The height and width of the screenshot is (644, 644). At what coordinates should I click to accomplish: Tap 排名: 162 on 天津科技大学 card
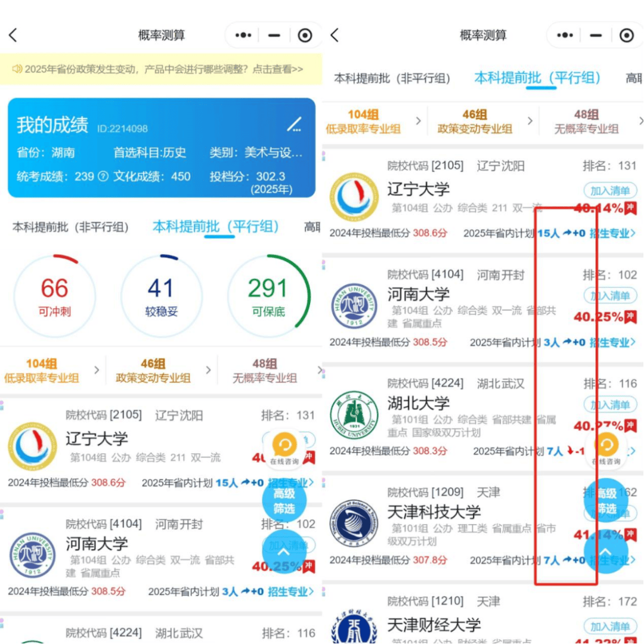(x=610, y=492)
